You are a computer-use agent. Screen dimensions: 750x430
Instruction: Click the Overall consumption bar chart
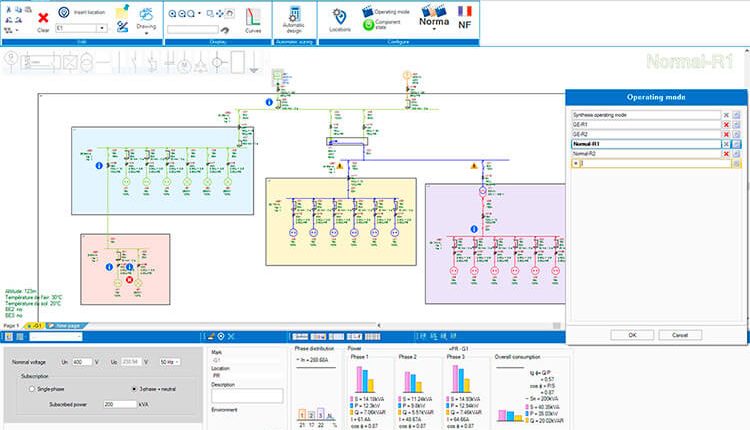point(510,415)
